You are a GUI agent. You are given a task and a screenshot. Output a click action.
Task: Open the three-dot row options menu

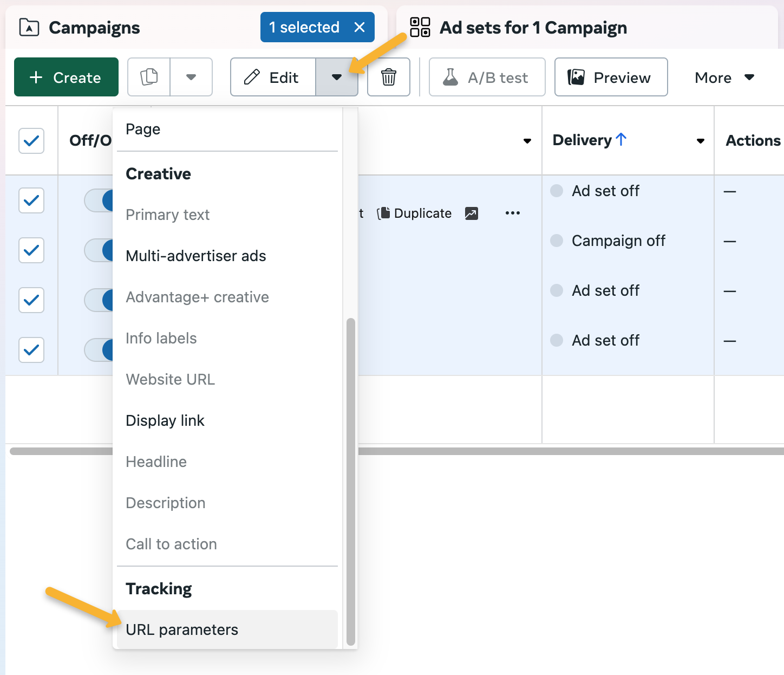coord(512,213)
